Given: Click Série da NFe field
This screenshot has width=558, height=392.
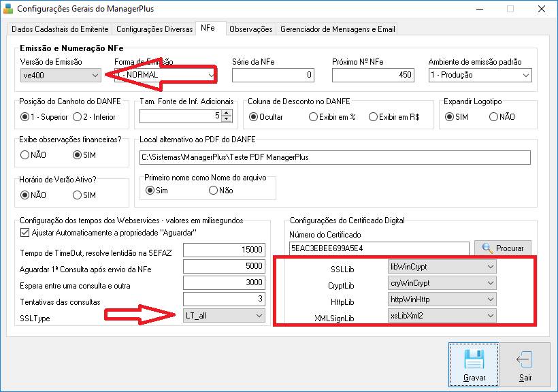Looking at the screenshot, I should pyautogui.click(x=273, y=75).
